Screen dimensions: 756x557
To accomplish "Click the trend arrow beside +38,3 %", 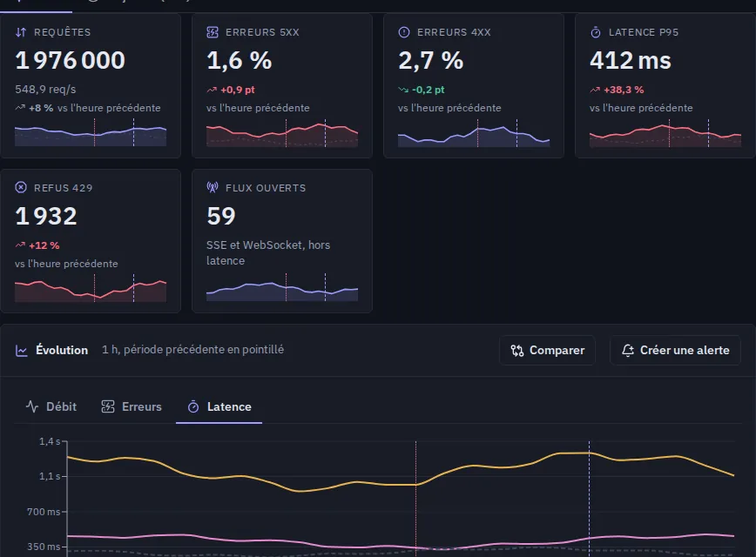I will click(595, 90).
